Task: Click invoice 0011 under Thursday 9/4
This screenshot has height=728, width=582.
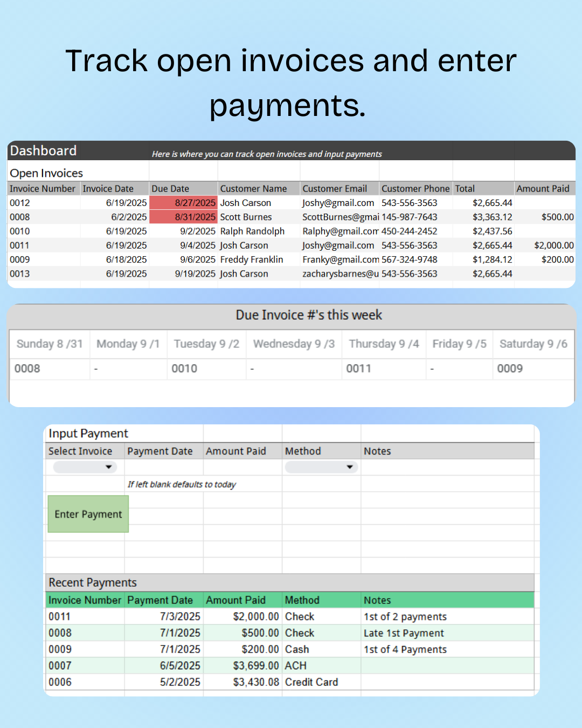Action: [358, 369]
